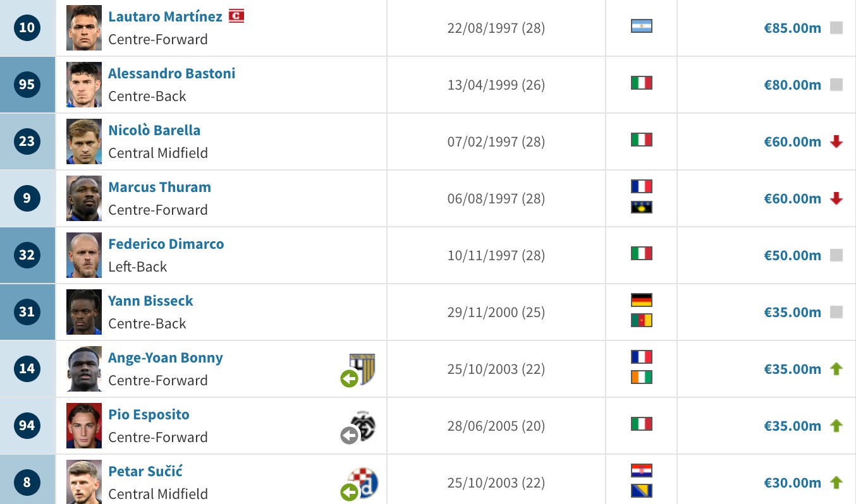
Task: Click the Parma club crest in Bonny's row
Action: [x=363, y=369]
